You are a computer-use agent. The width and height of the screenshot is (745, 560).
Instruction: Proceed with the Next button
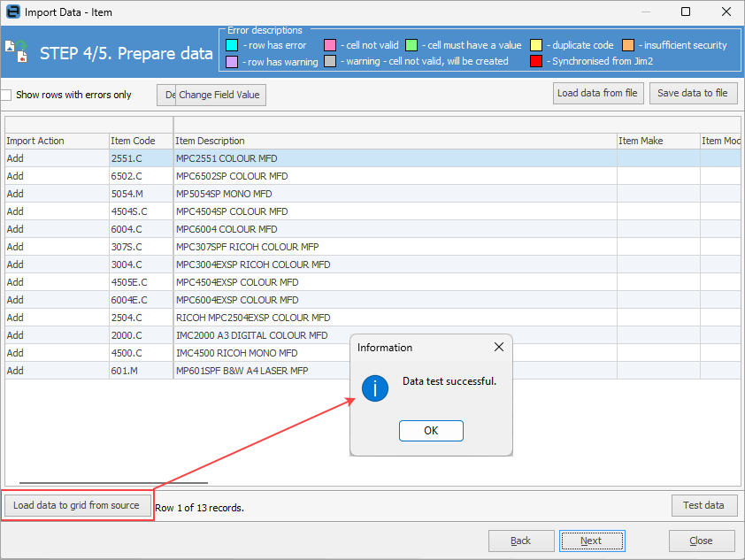(592, 541)
